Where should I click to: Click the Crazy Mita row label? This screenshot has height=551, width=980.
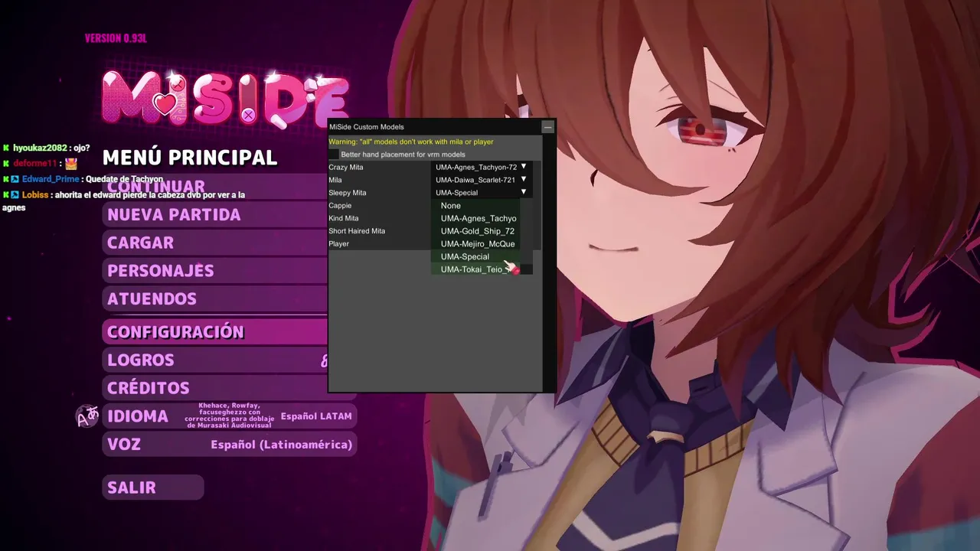point(346,167)
